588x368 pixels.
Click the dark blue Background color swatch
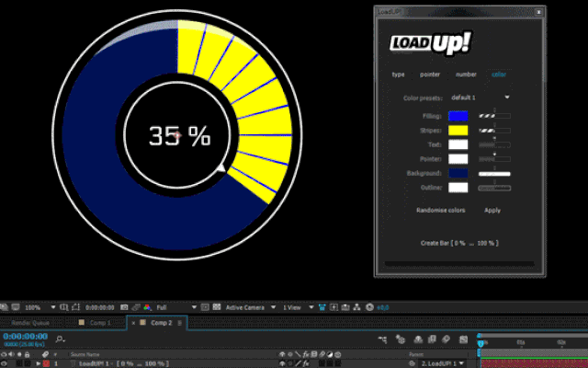coord(458,173)
